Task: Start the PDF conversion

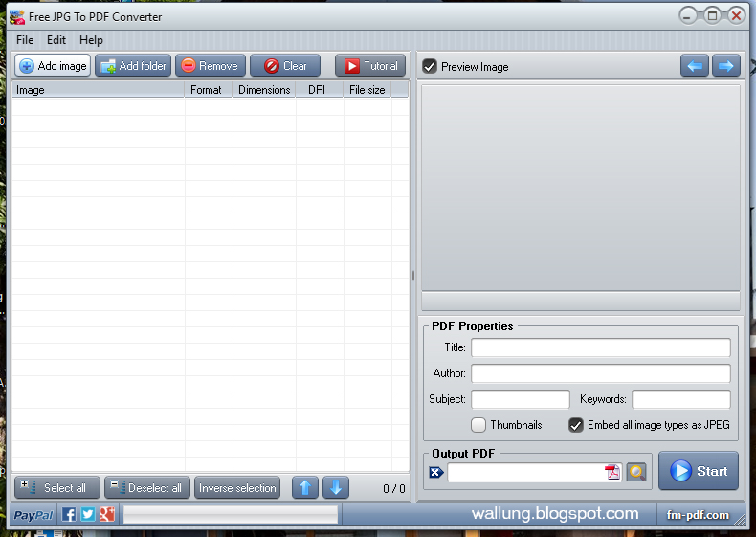Action: tap(699, 471)
